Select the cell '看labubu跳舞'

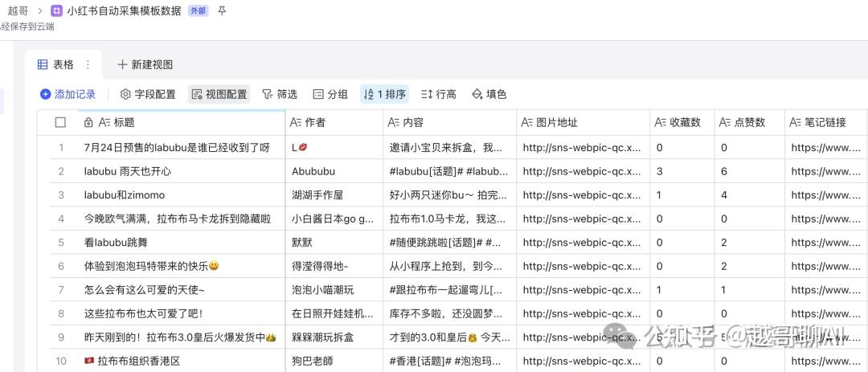click(182, 243)
